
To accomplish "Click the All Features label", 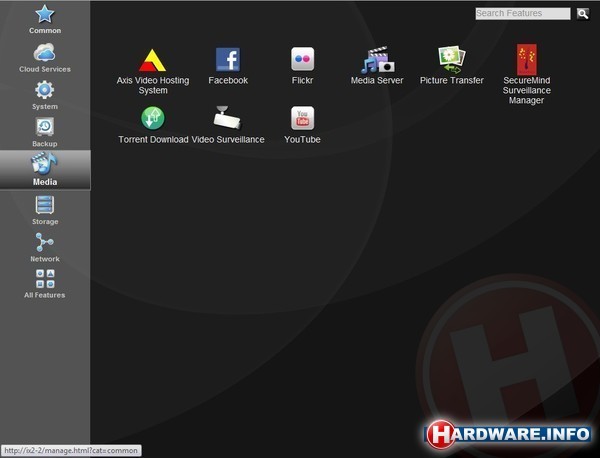I will point(44,295).
